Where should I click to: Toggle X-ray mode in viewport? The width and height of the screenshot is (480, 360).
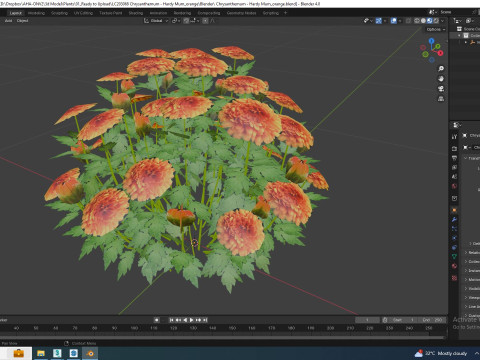coord(408,21)
